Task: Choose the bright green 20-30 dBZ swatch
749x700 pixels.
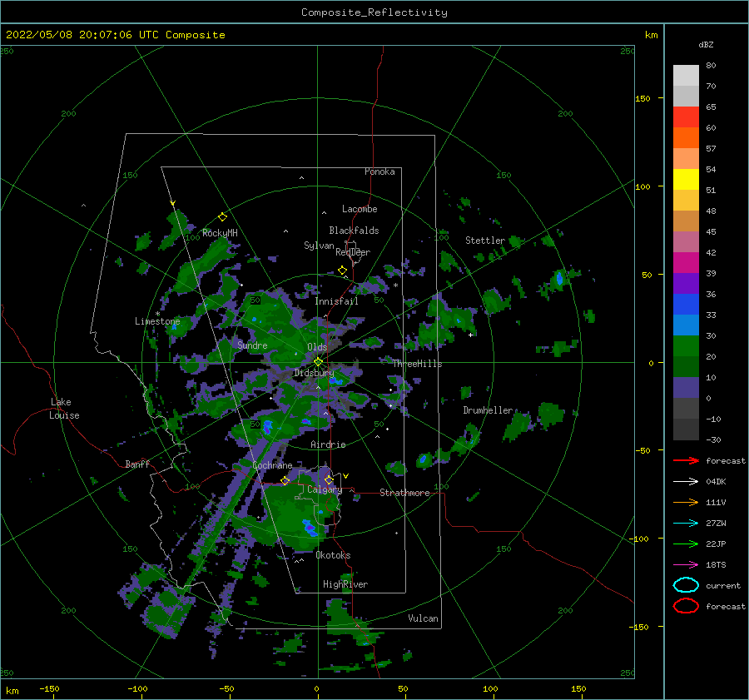Action: [x=686, y=346]
